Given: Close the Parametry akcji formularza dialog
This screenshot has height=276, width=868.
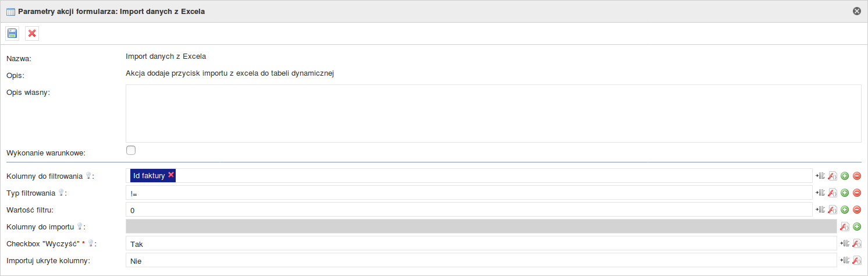Looking at the screenshot, I should [x=856, y=10].
